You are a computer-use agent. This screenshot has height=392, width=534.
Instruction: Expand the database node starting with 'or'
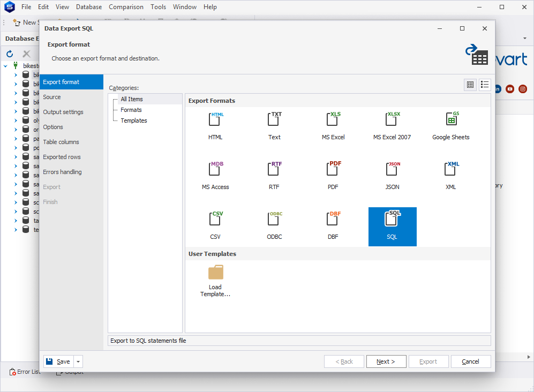tap(16, 130)
